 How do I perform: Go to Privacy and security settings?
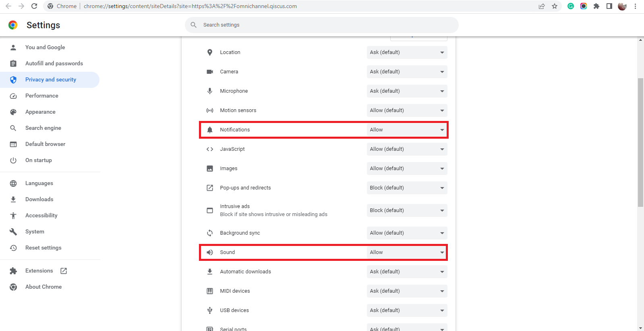(50, 80)
